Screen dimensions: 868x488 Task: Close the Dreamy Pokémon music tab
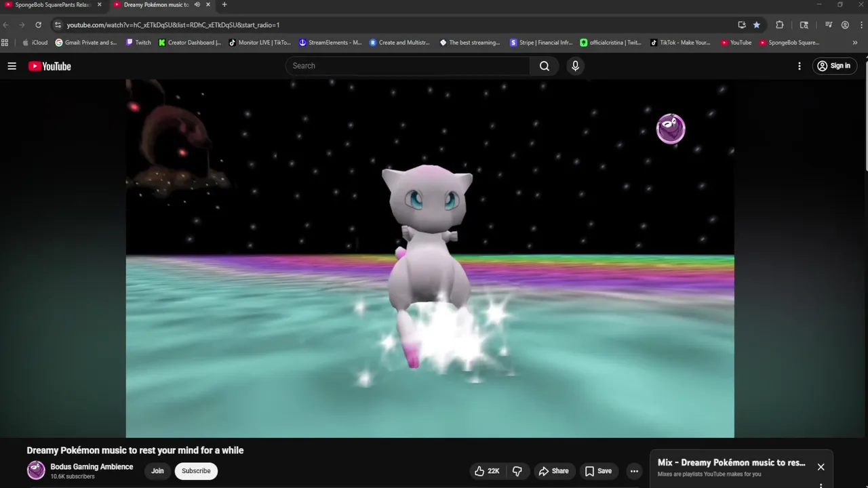(x=208, y=5)
